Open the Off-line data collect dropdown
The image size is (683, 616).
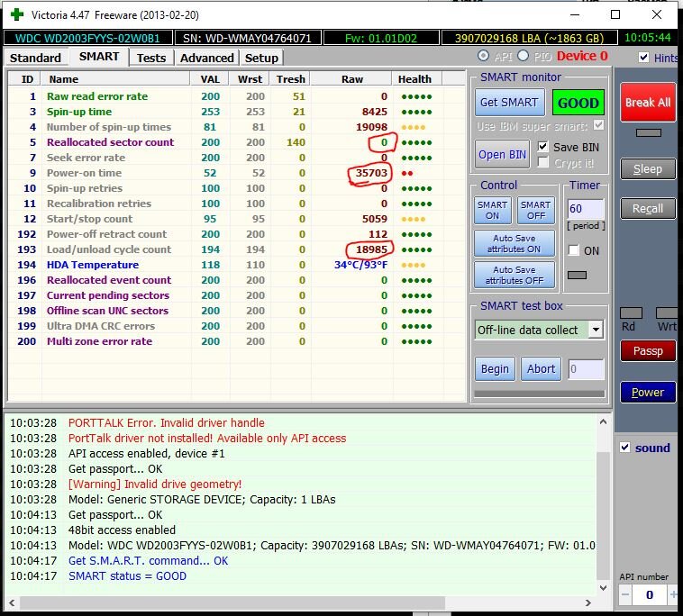tap(596, 330)
